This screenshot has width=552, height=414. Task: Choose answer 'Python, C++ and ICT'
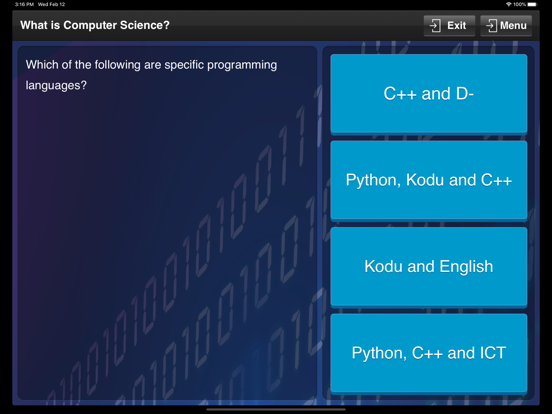(x=428, y=353)
